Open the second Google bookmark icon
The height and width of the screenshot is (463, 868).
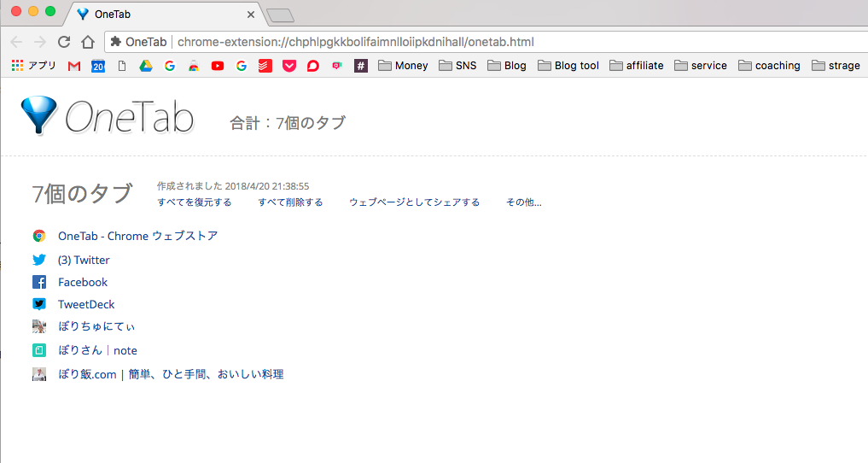[x=242, y=66]
